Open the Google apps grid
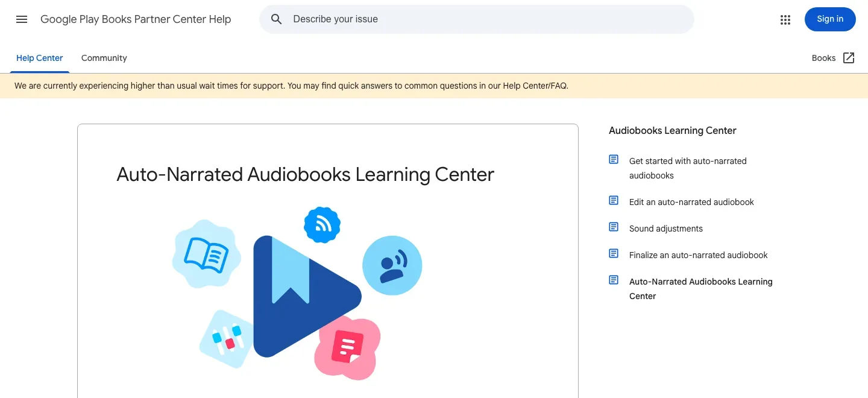Viewport: 868px width, 398px height. 785,19
